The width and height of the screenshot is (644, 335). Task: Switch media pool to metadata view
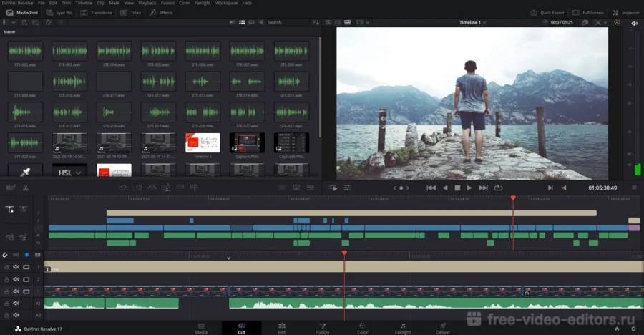[x=233, y=23]
